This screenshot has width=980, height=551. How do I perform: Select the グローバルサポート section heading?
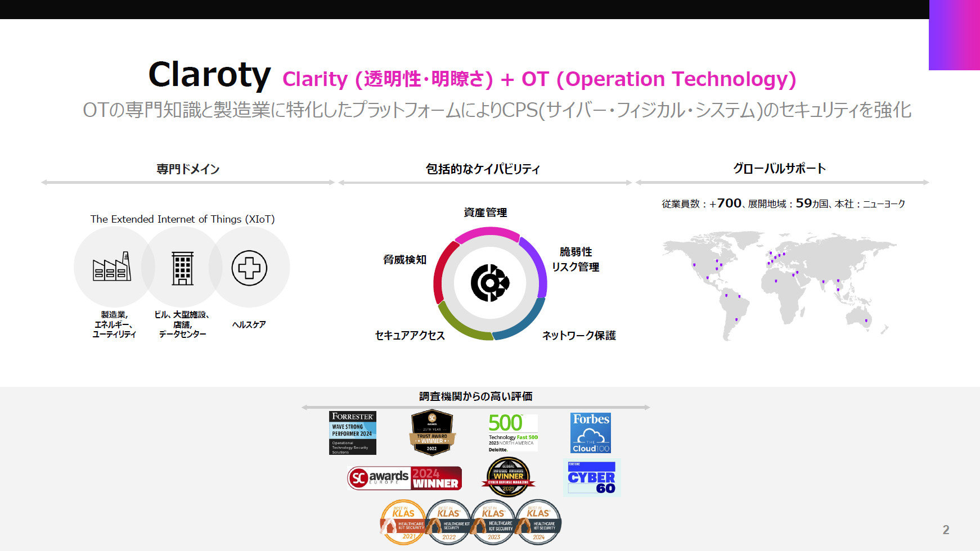pos(779,168)
